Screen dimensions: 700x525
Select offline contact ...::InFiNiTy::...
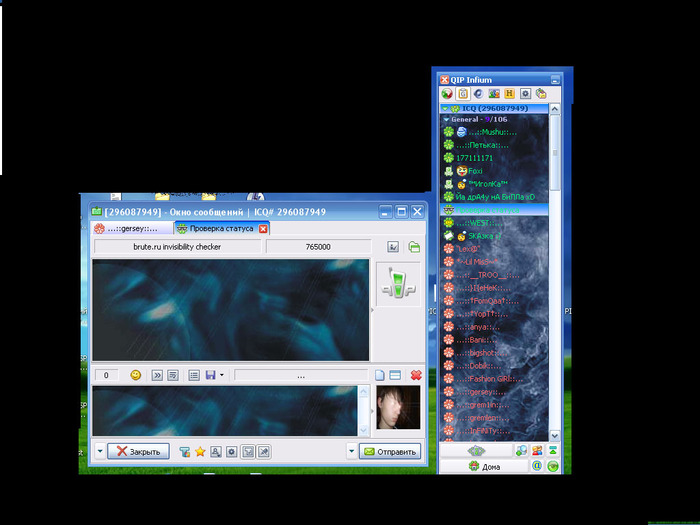pos(494,431)
